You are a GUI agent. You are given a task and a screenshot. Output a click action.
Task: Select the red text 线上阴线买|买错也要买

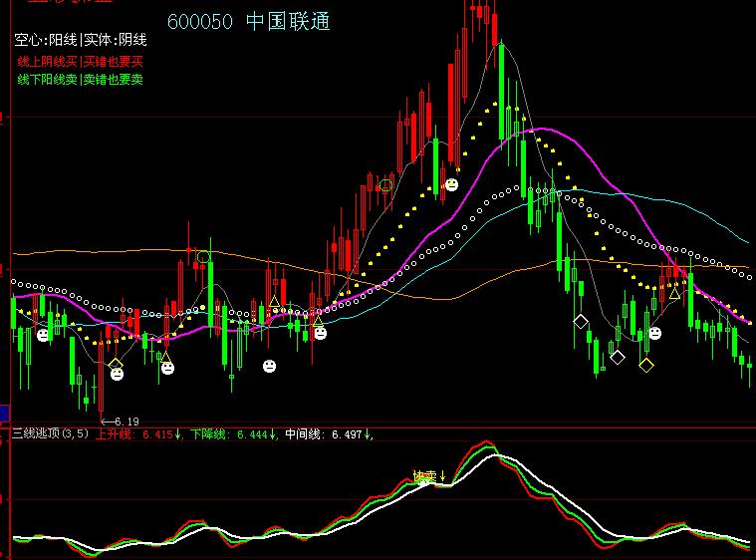click(80, 62)
